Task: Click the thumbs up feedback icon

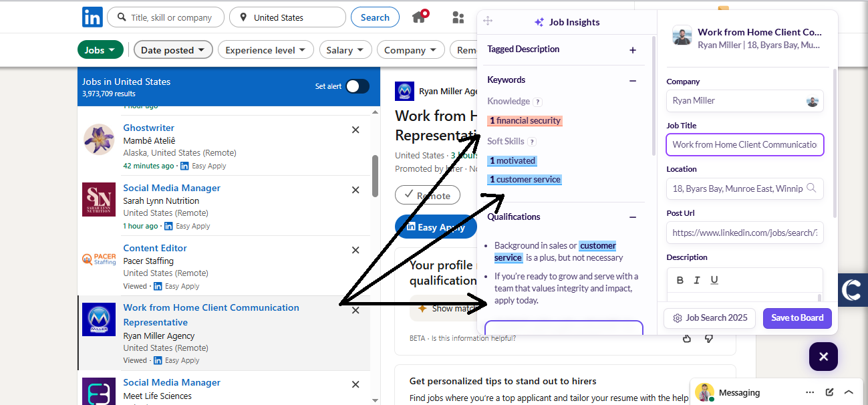Action: [687, 338]
